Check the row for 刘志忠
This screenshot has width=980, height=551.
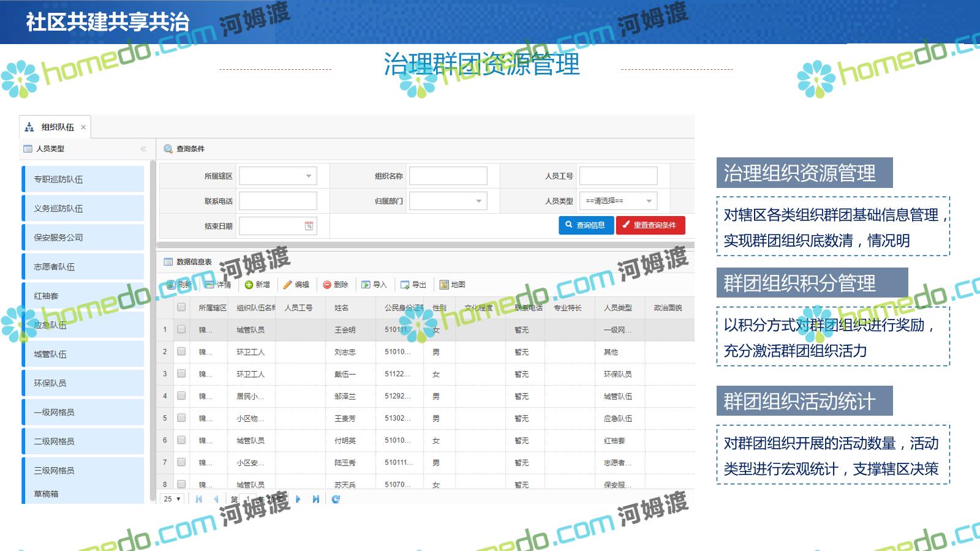click(x=181, y=351)
